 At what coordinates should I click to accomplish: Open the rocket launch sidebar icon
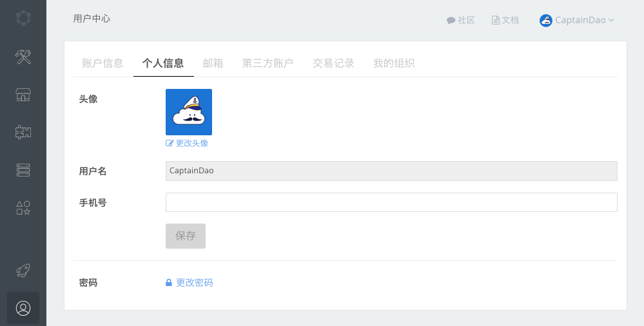[x=23, y=271]
